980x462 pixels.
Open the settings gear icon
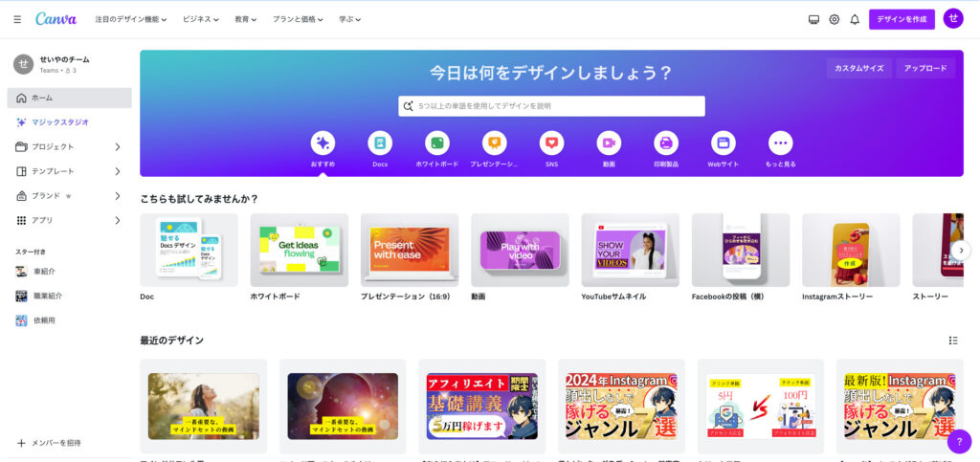835,19
